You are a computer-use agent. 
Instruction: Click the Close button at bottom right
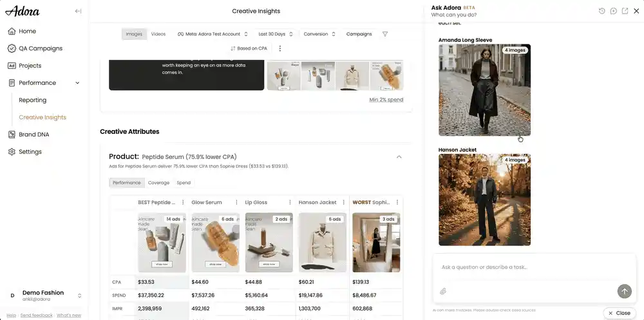coord(620,313)
